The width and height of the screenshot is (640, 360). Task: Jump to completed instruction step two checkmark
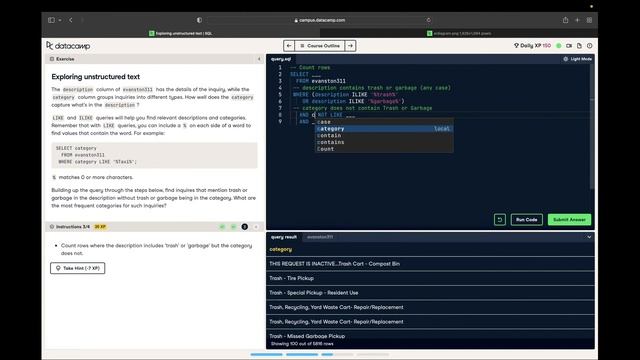[233, 227]
